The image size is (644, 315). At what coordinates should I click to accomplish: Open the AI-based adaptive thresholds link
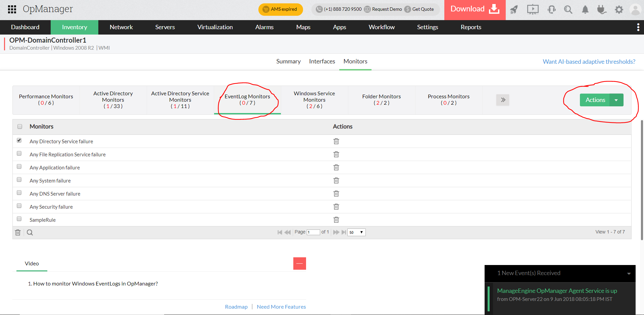pyautogui.click(x=589, y=62)
